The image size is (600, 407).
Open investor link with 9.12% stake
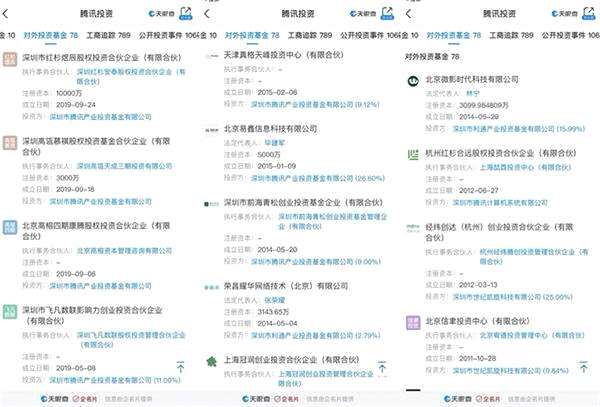315,104
